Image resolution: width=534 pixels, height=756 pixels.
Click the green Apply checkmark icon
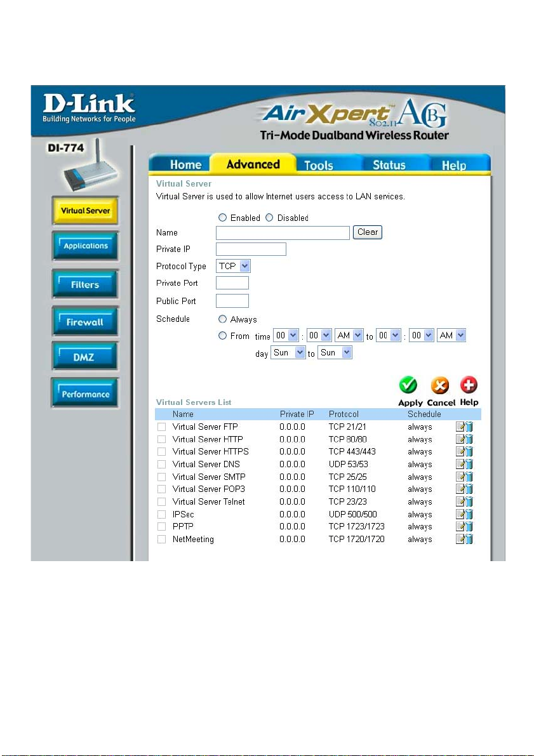point(408,385)
